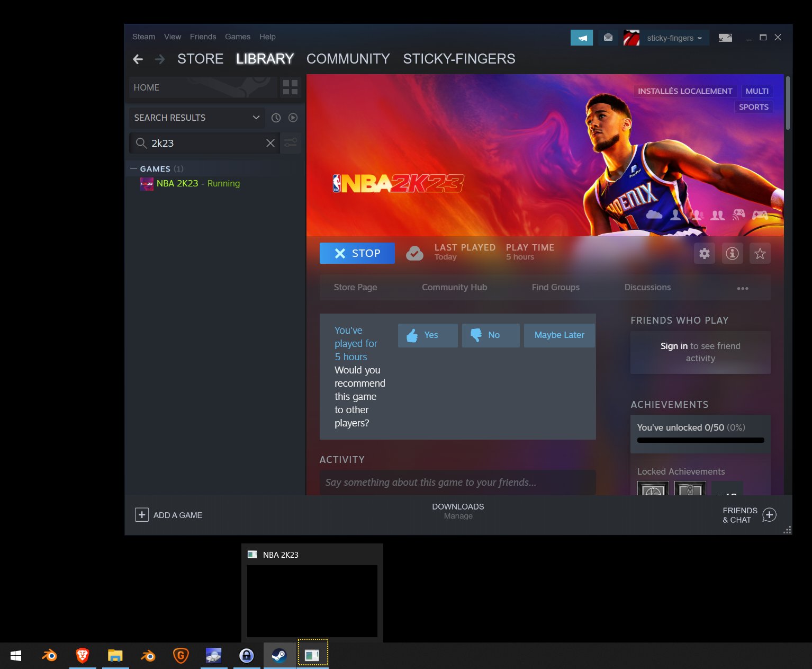Open the Friends menu
This screenshot has height=669, width=812.
[x=203, y=37]
